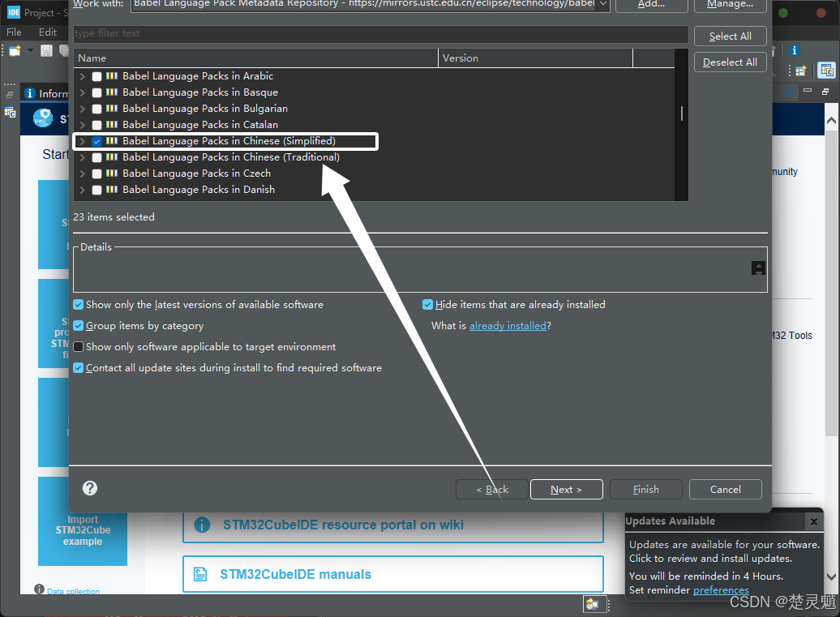840x617 pixels.
Task: Open the Edit menu
Action: coord(48,32)
